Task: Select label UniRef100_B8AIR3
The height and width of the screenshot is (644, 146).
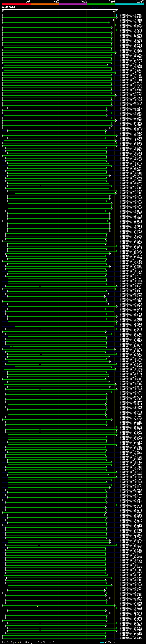Action: [131, 42]
